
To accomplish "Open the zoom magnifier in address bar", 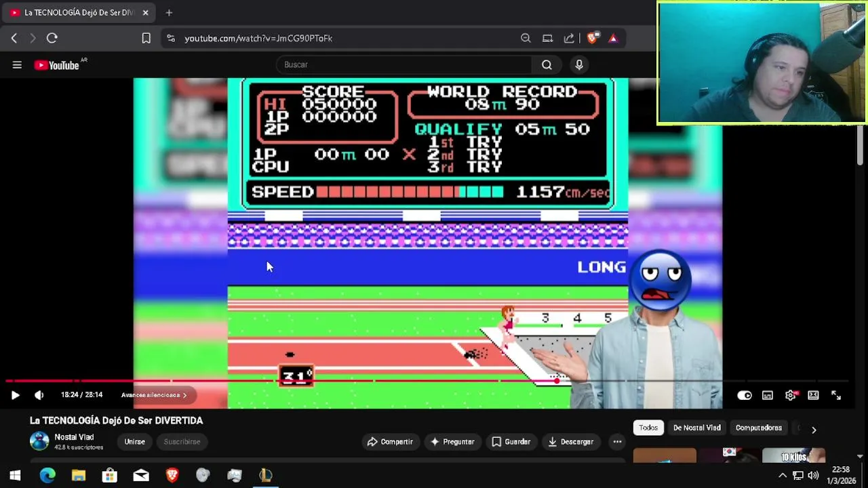I will click(x=526, y=38).
